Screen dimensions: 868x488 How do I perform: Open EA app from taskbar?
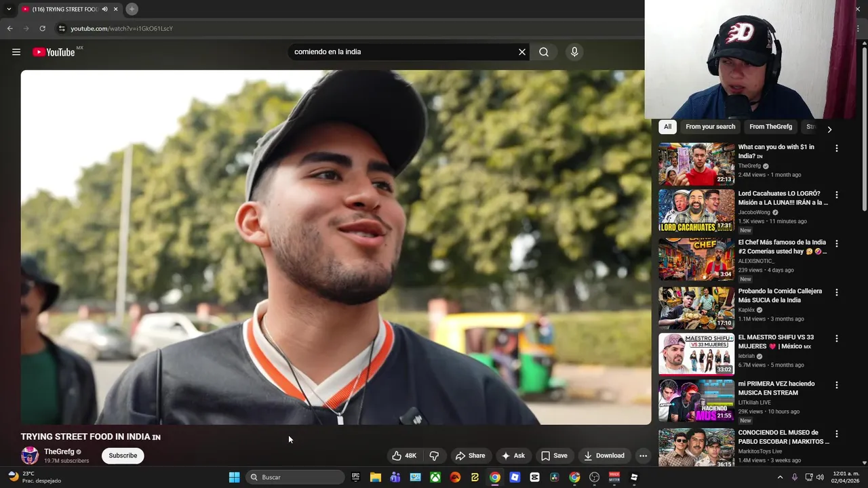pyautogui.click(x=455, y=477)
